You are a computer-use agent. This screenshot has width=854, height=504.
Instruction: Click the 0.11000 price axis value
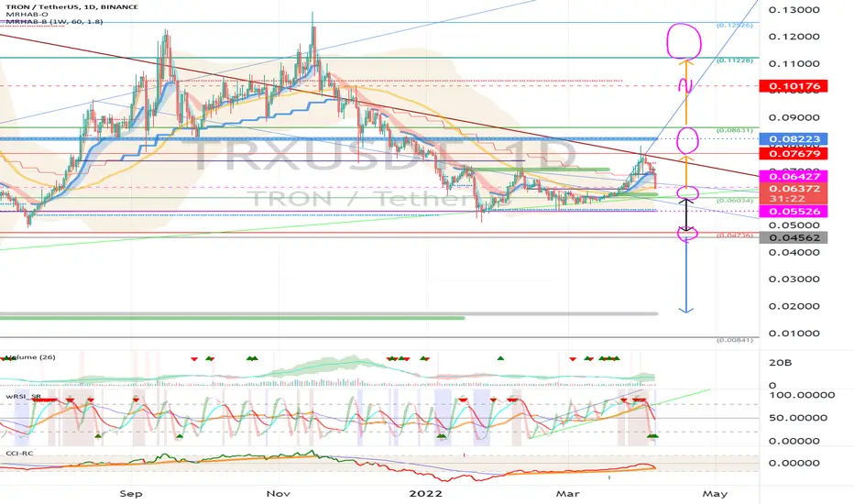(x=794, y=64)
